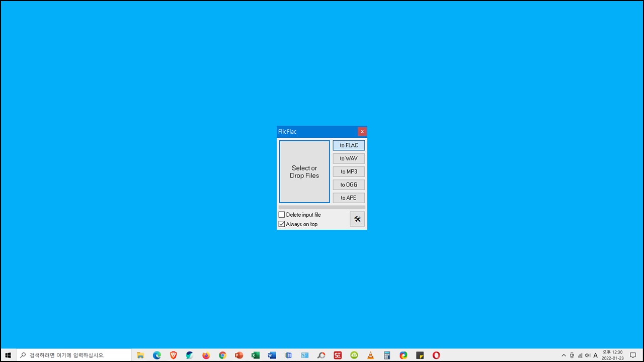The width and height of the screenshot is (644, 362).
Task: Launch PowerPoint from the taskbar
Action: (x=239, y=355)
